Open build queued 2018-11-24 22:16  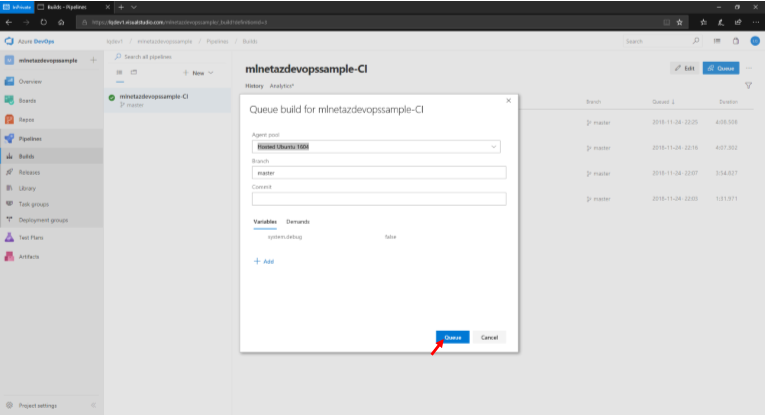(x=675, y=148)
